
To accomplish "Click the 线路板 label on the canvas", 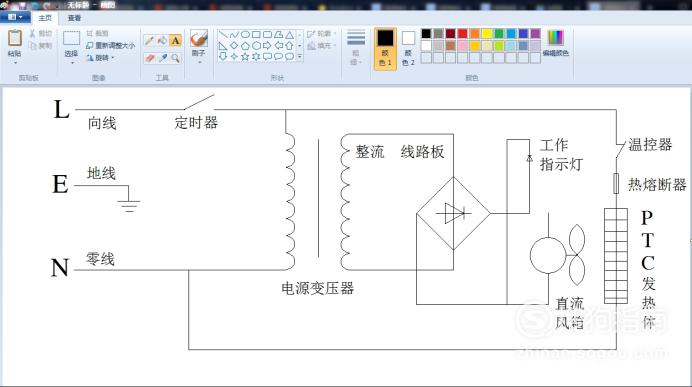I will (422, 152).
